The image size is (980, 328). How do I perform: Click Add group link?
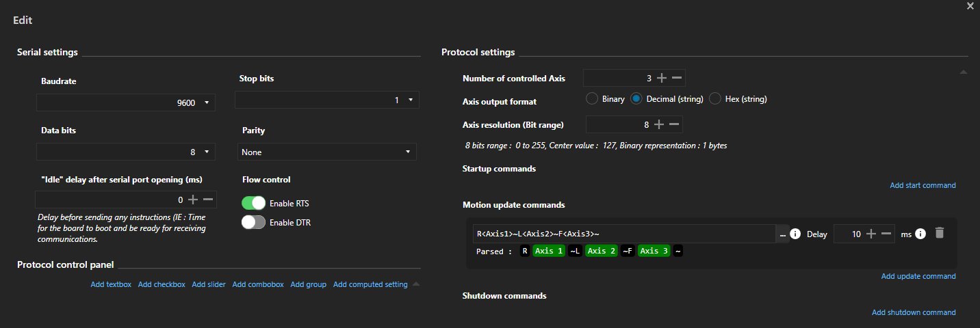click(x=308, y=284)
